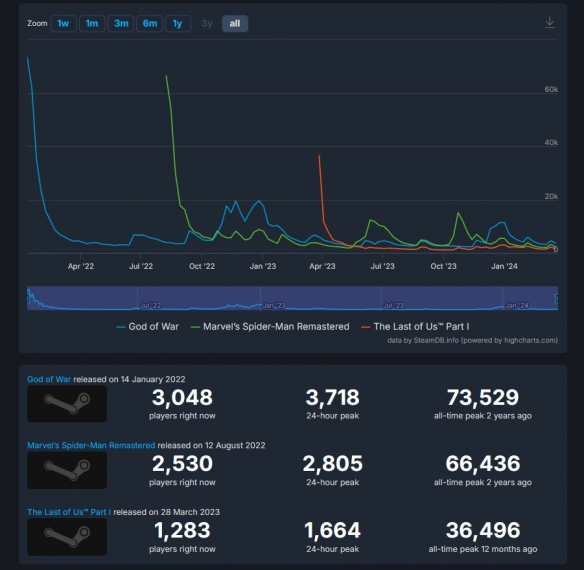The image size is (584, 570).
Task: Click the 66,436 all-time peak value
Action: pyautogui.click(x=483, y=464)
